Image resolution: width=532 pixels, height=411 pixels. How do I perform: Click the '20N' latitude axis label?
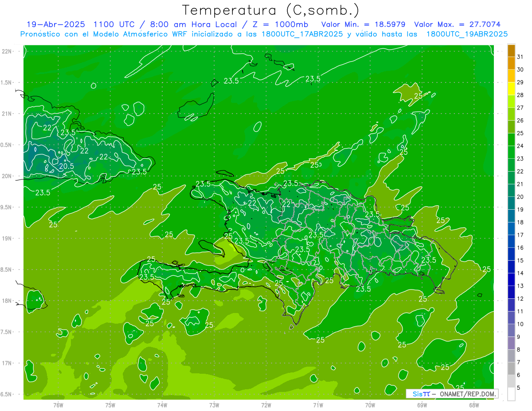(x=7, y=176)
